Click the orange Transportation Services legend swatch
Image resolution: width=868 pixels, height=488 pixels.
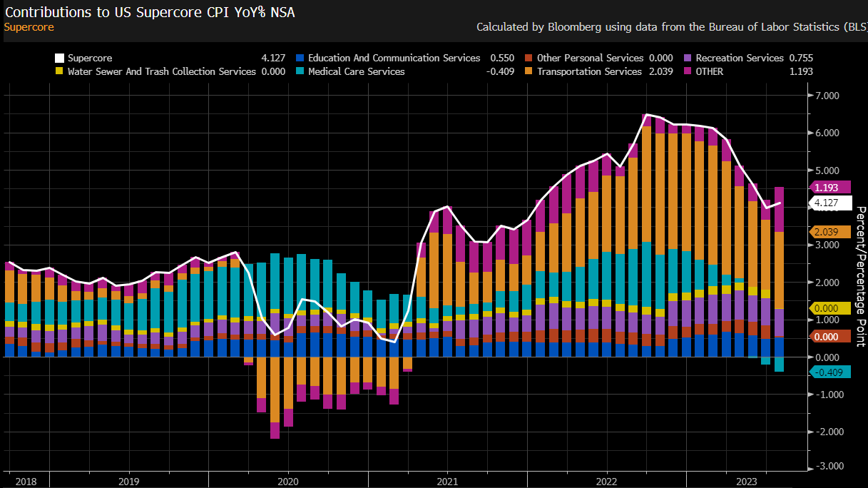pos(528,71)
